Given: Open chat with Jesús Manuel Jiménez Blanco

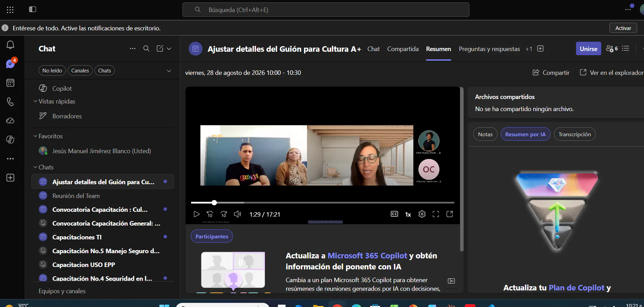Looking at the screenshot, I should tap(102, 151).
